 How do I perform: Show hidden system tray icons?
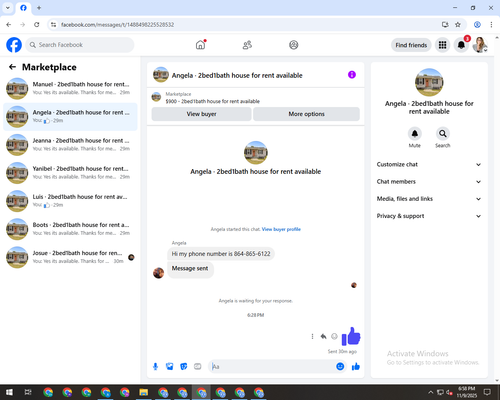pyautogui.click(x=431, y=392)
